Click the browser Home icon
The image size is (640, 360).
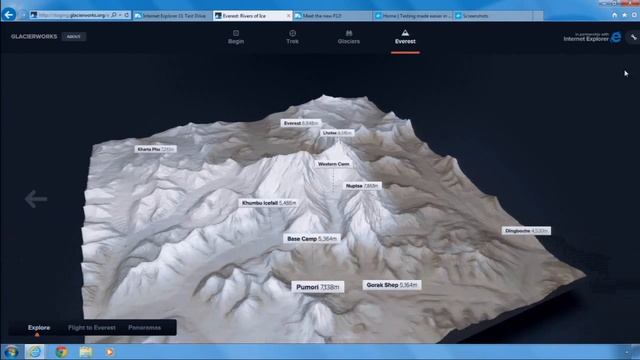(614, 15)
